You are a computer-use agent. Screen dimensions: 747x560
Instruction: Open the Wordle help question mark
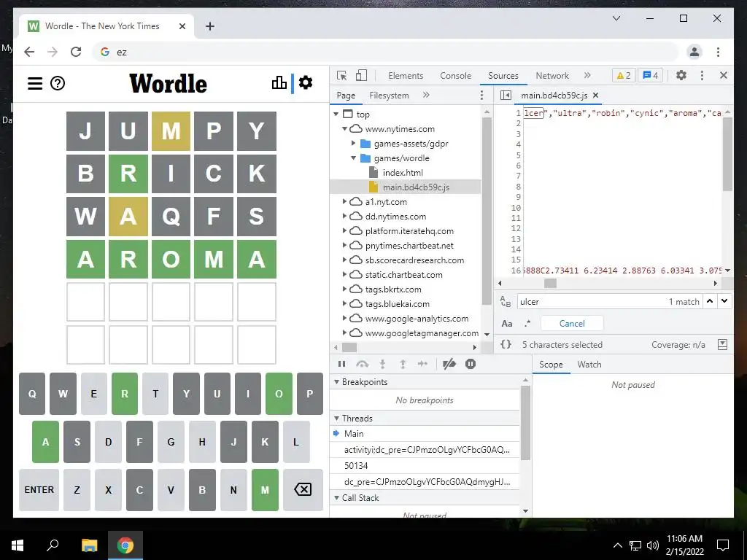(58, 83)
